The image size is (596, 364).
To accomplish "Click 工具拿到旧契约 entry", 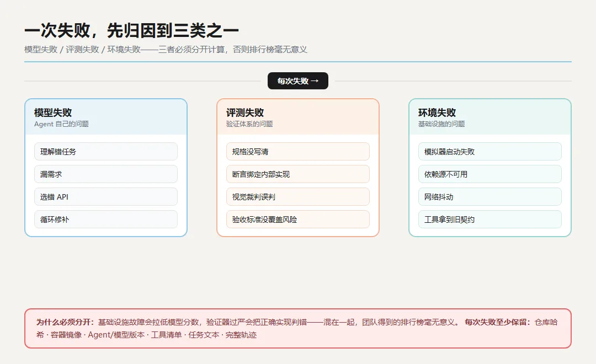I will [490, 220].
